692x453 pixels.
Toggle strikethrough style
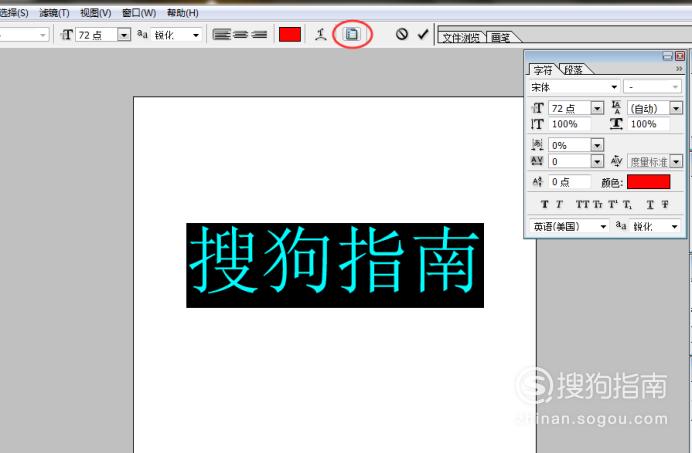665,204
